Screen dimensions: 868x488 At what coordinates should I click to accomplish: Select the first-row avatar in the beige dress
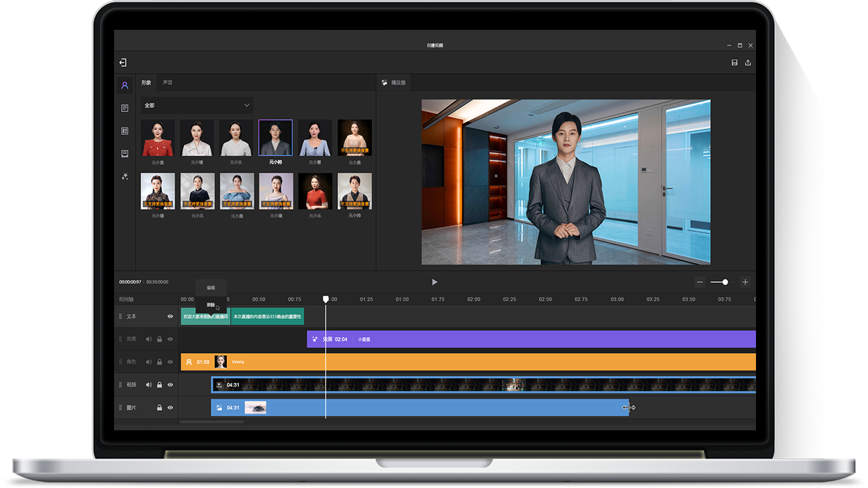355,138
